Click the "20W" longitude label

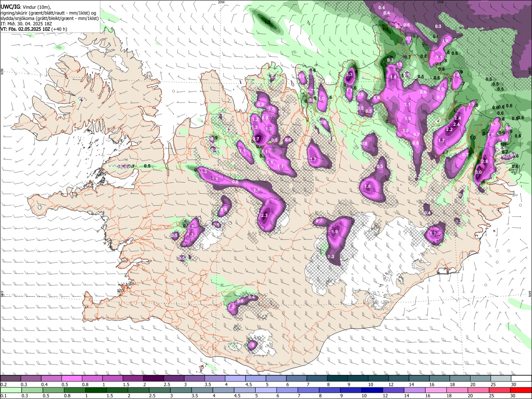[221, 2]
